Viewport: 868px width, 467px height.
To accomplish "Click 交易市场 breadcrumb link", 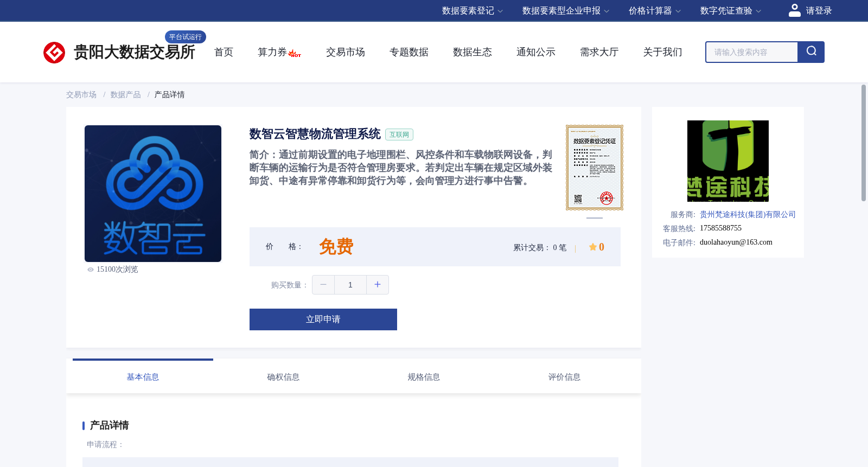I will pyautogui.click(x=81, y=95).
